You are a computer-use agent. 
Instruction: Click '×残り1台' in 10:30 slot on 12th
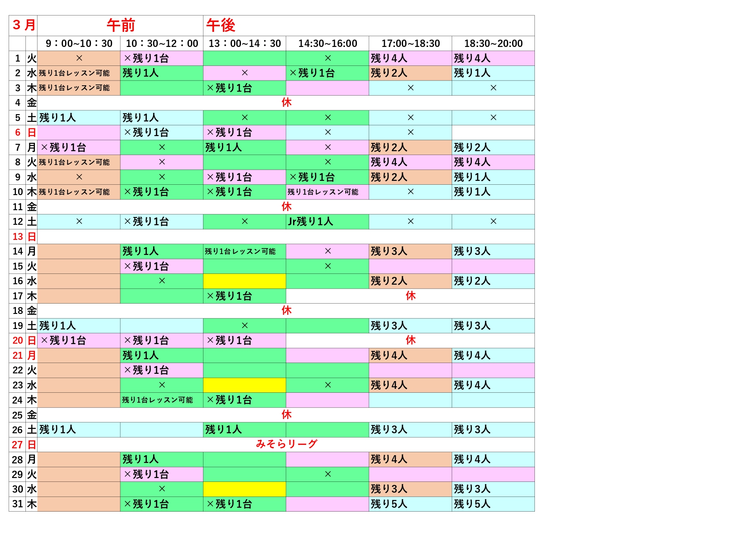pos(146,222)
